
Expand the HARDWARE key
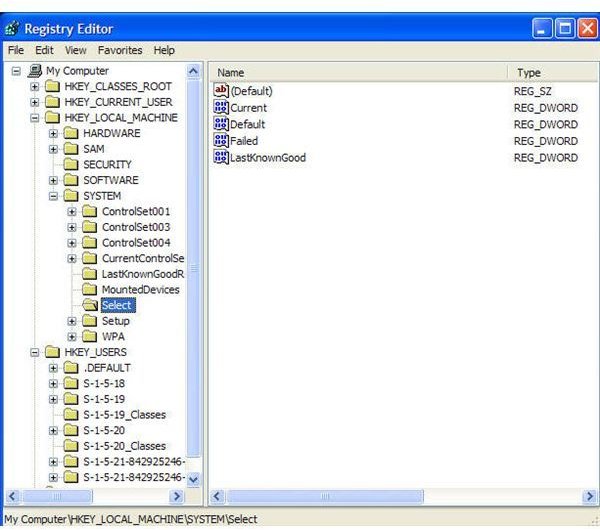[x=53, y=134]
